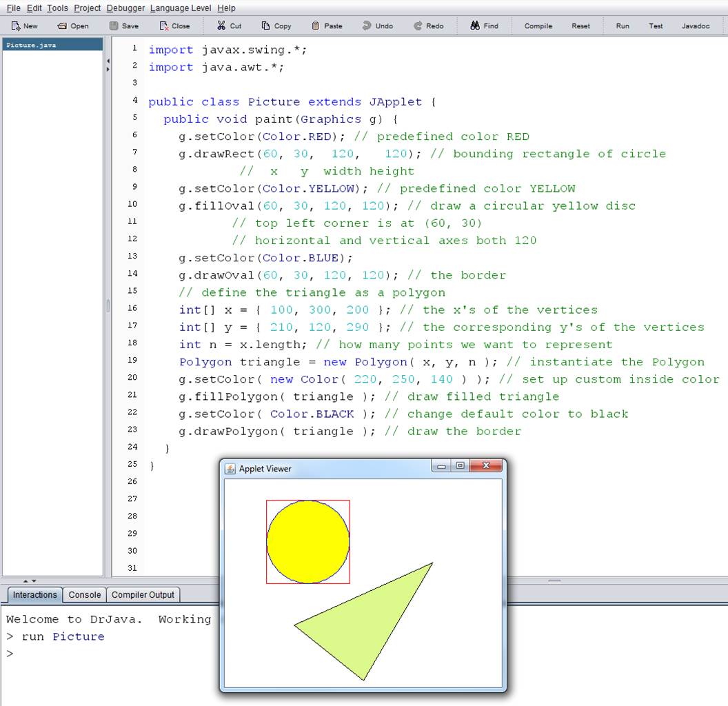
Task: Open the File menu
Action: pyautogui.click(x=14, y=8)
